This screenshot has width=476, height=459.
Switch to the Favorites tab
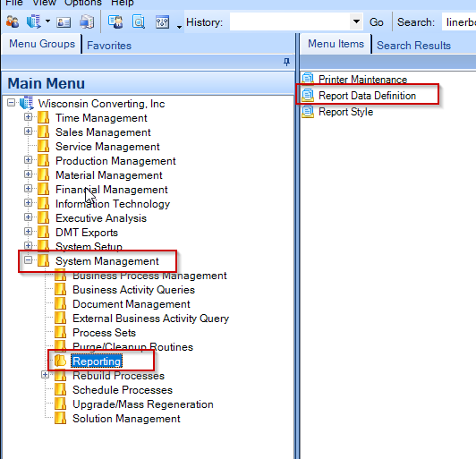point(109,46)
